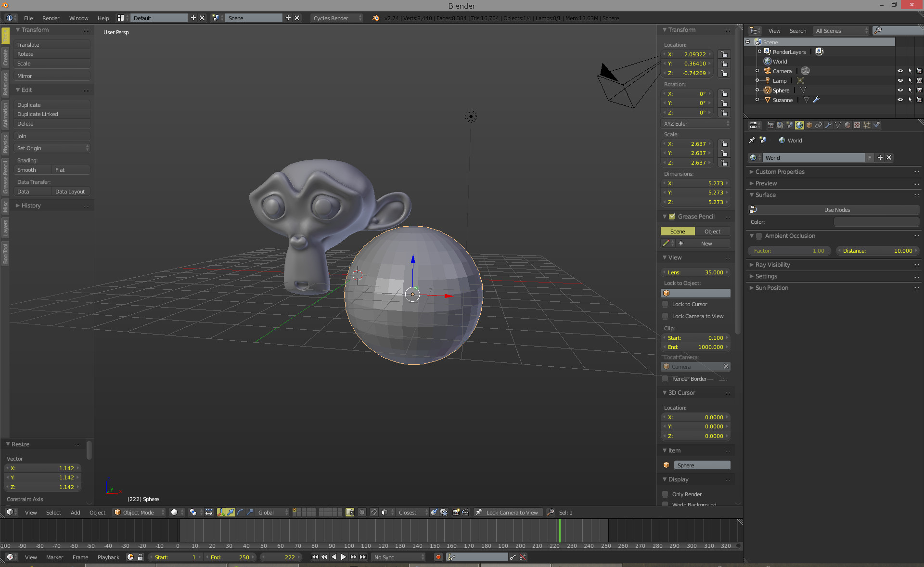
Task: Click the Translate button
Action: (52, 45)
